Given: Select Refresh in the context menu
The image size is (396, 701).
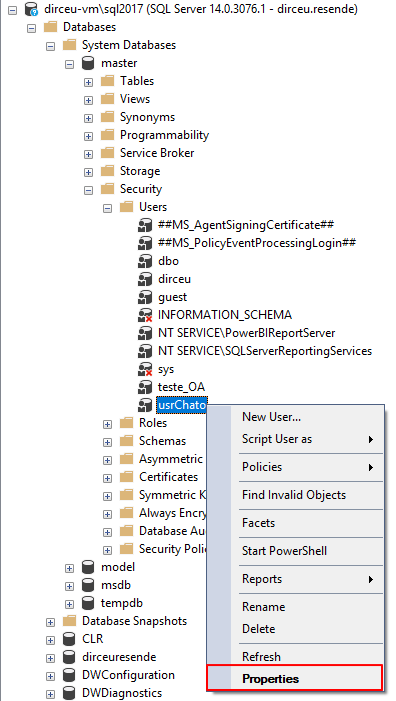Looking at the screenshot, I should coord(295,657).
